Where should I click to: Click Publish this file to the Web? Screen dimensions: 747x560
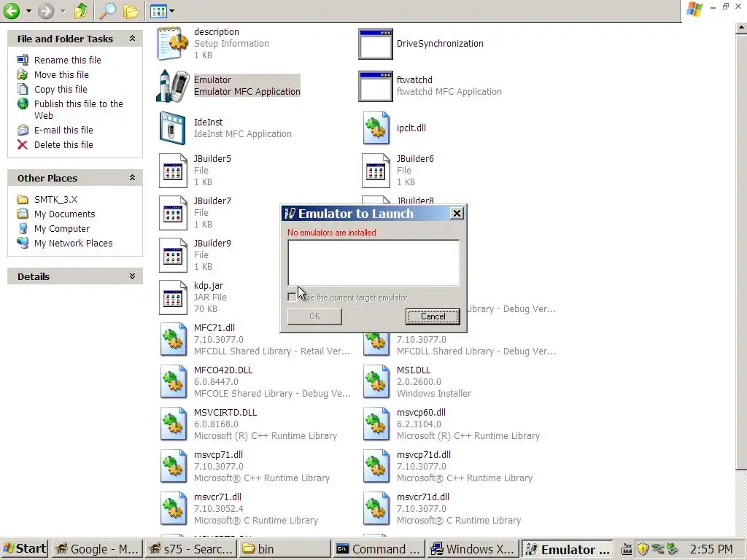(x=78, y=109)
